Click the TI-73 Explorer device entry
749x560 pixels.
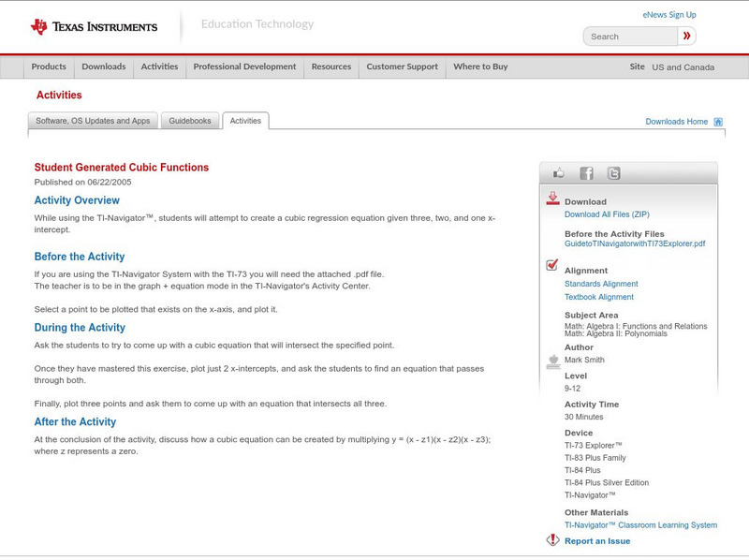[594, 446]
